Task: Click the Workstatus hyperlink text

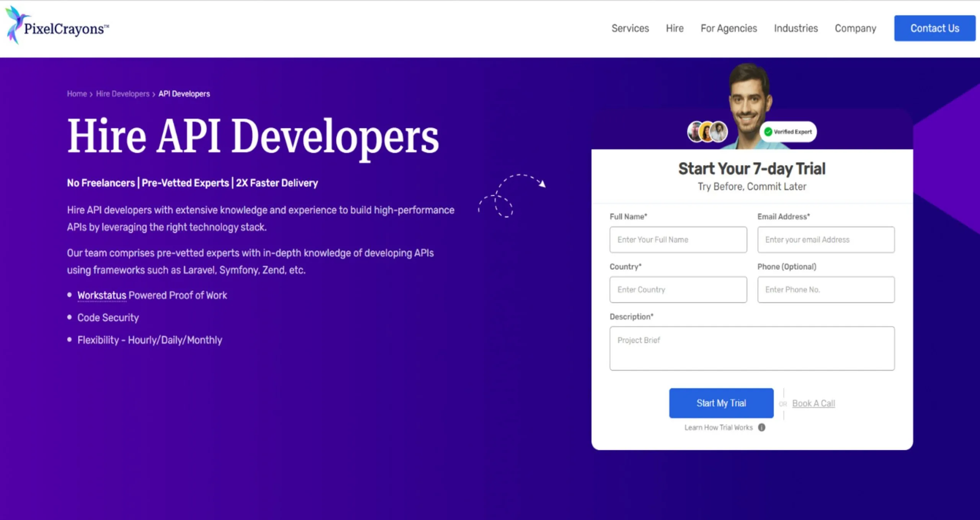Action: pyautogui.click(x=101, y=295)
